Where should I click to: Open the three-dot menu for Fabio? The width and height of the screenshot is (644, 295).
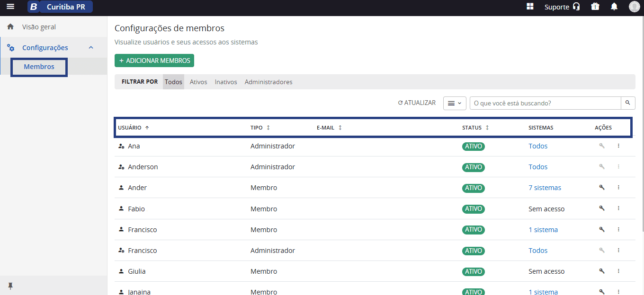[x=618, y=208]
